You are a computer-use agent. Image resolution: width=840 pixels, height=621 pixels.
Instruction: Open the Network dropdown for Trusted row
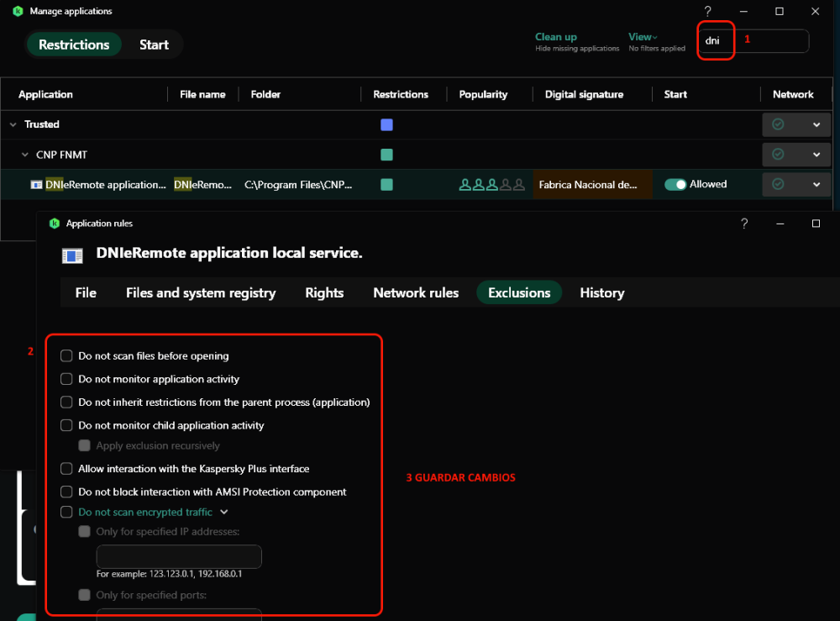pyautogui.click(x=816, y=124)
